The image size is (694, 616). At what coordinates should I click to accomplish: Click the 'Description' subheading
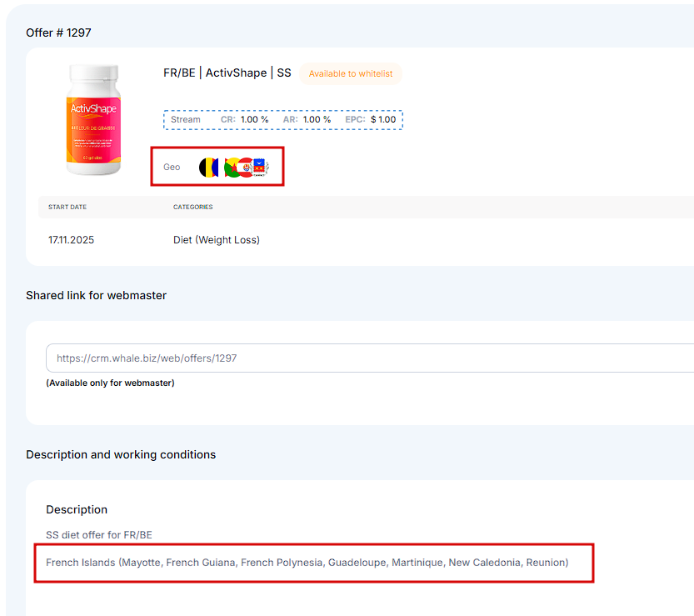tap(77, 509)
